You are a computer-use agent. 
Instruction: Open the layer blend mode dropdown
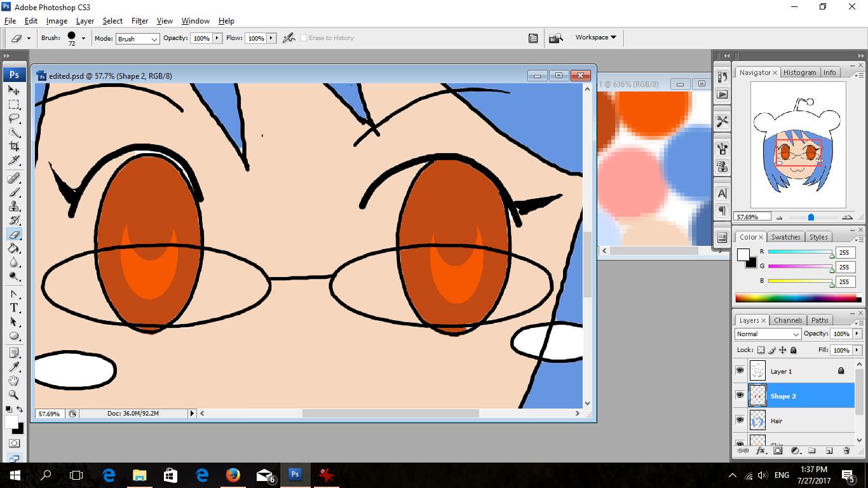768,334
